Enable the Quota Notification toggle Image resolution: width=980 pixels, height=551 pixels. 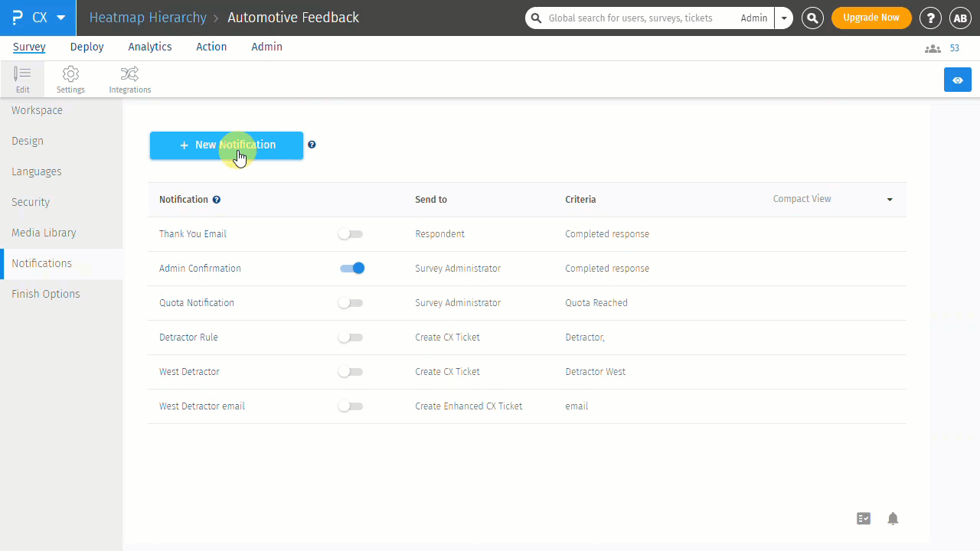coord(351,303)
